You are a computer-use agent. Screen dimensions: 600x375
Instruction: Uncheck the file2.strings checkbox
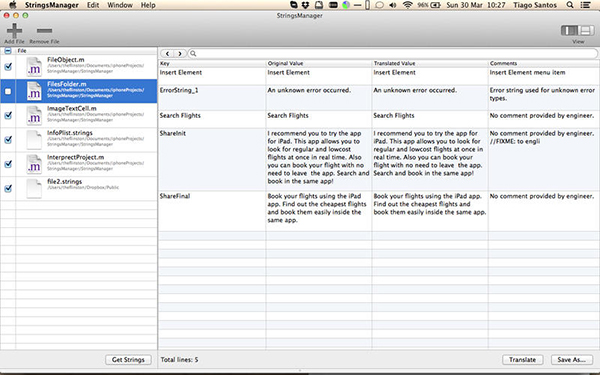tap(8, 188)
